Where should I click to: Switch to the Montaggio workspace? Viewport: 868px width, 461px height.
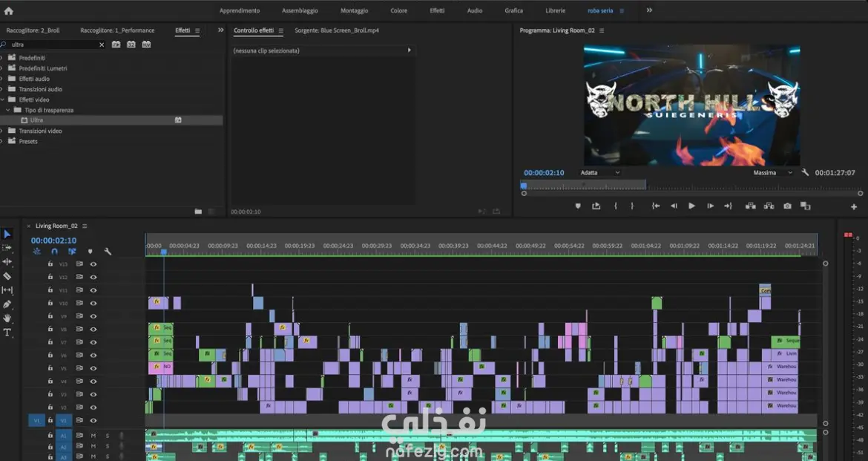[355, 10]
